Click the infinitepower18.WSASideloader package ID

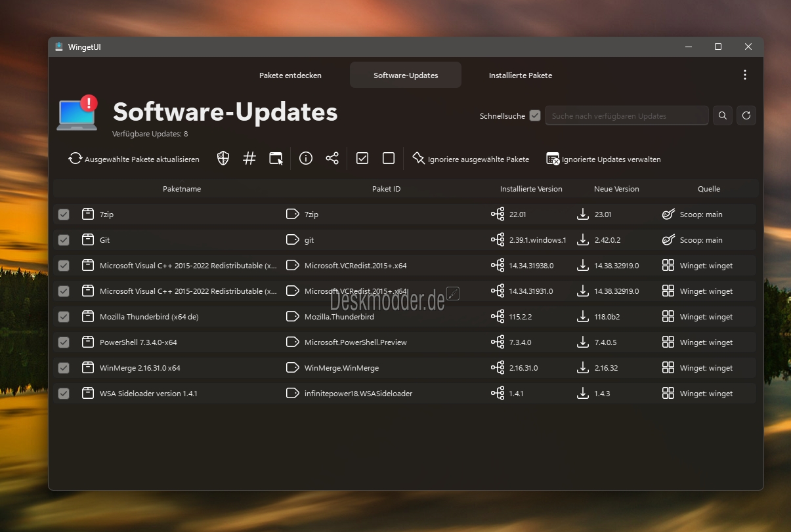(x=358, y=394)
